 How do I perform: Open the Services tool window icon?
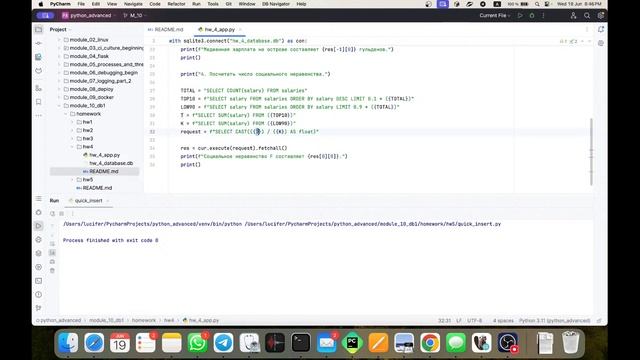click(38, 267)
